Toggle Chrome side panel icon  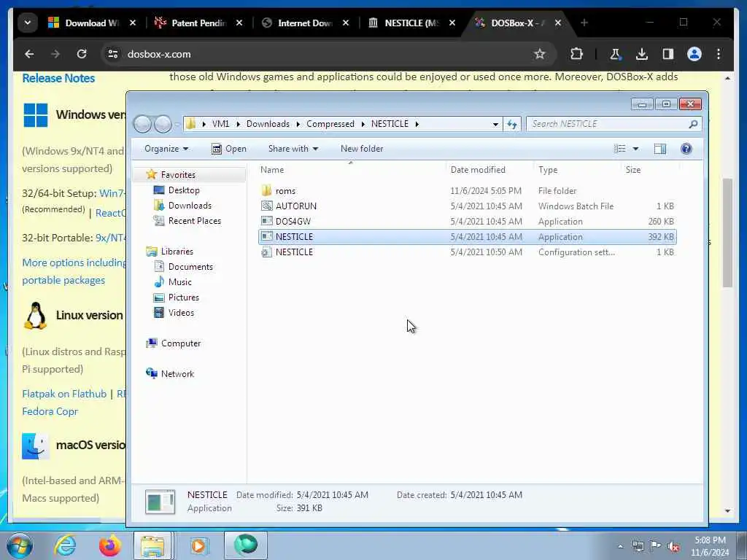point(668,54)
